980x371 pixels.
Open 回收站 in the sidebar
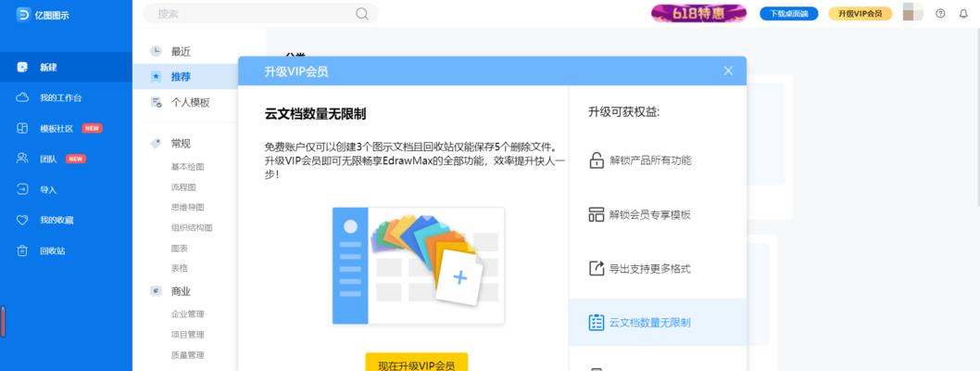[67, 250]
